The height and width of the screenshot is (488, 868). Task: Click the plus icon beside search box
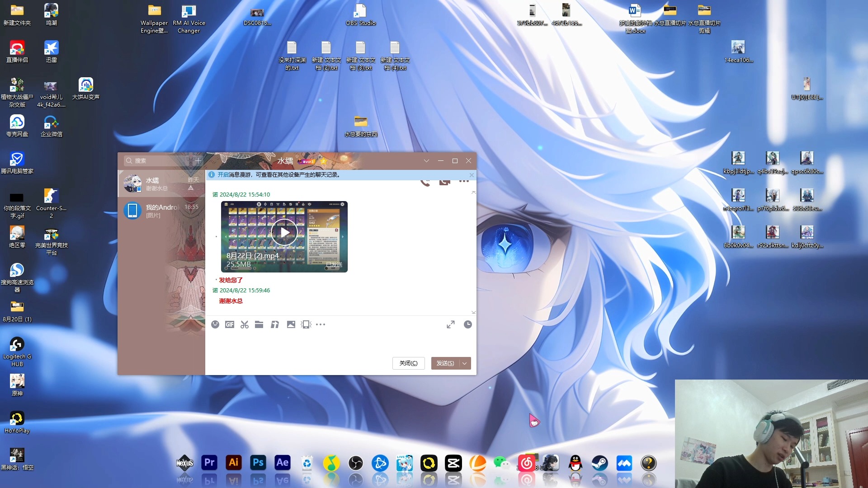tap(198, 160)
